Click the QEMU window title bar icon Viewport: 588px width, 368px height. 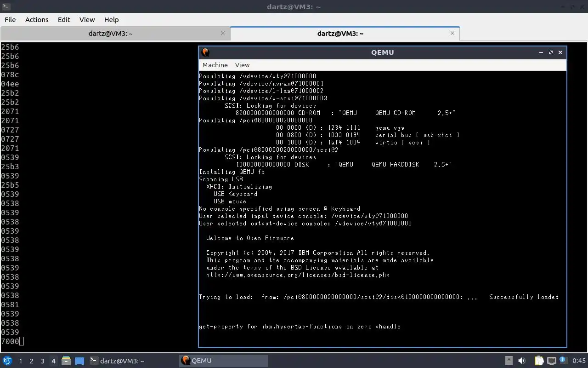(205, 52)
